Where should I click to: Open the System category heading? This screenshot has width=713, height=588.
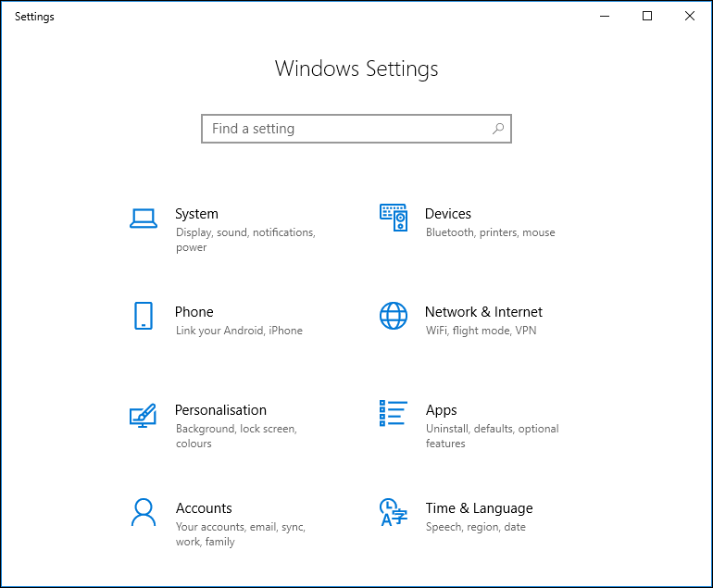click(x=196, y=214)
